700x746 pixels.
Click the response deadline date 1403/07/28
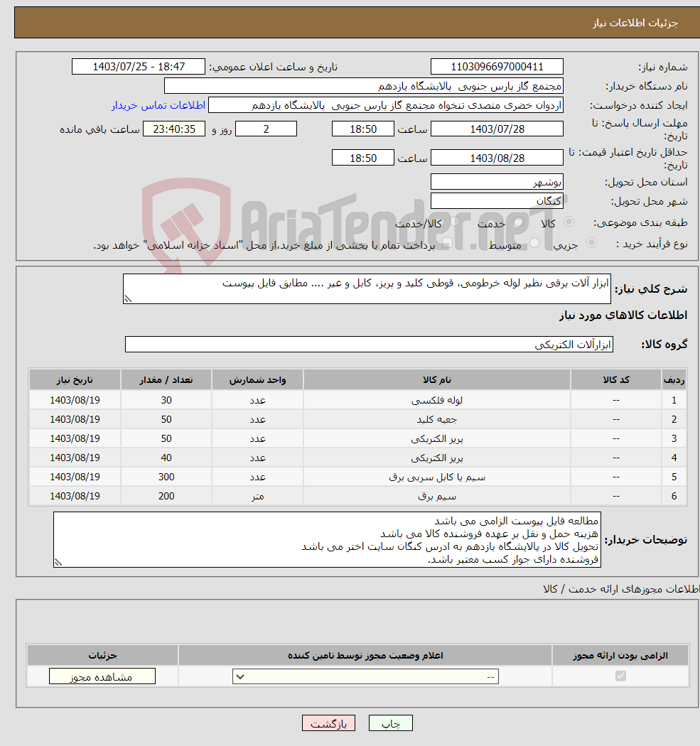497,129
